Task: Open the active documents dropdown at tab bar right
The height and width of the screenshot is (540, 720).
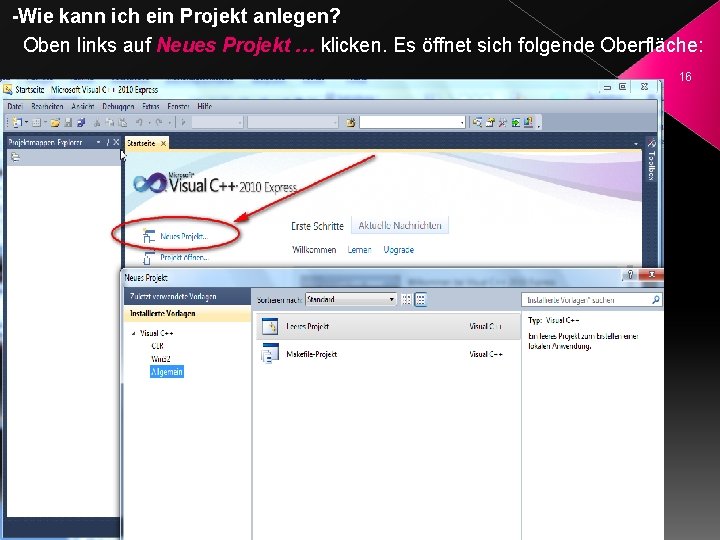Action: pos(636,144)
